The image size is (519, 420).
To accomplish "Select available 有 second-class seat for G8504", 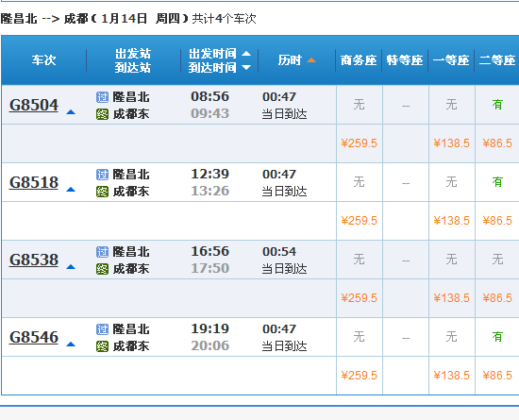I will click(x=497, y=105).
